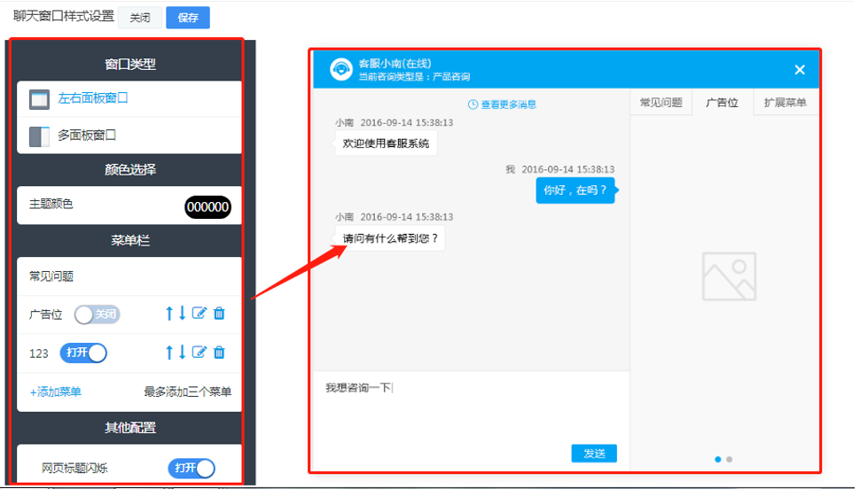Viewport: 868px width, 497px height.
Task: Click the +添加菜单 link
Action: click(x=56, y=392)
